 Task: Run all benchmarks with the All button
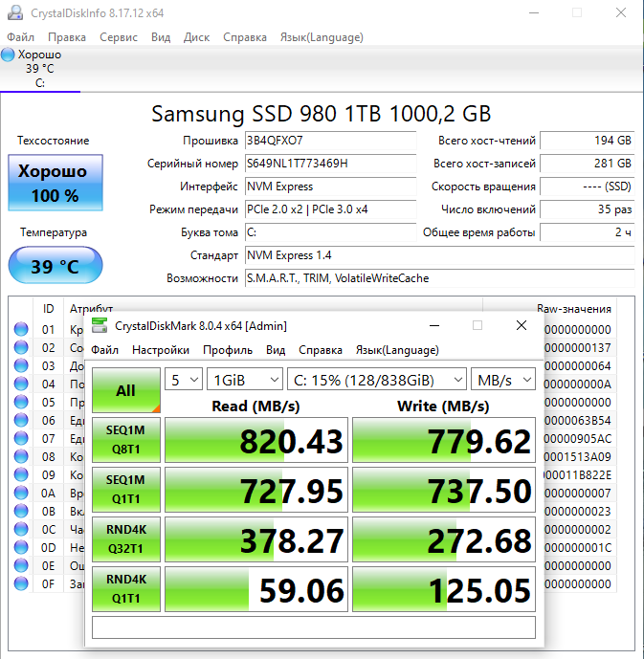pyautogui.click(x=125, y=390)
